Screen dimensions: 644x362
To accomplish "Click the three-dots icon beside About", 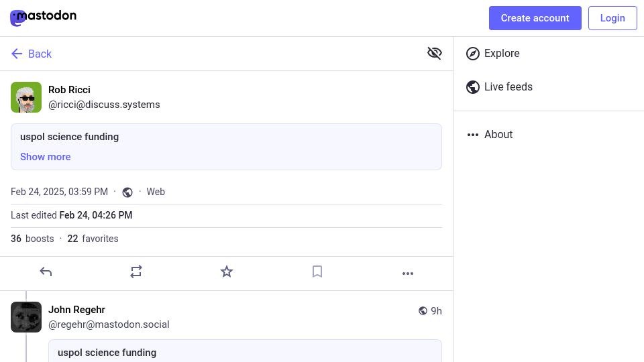I will [x=473, y=135].
